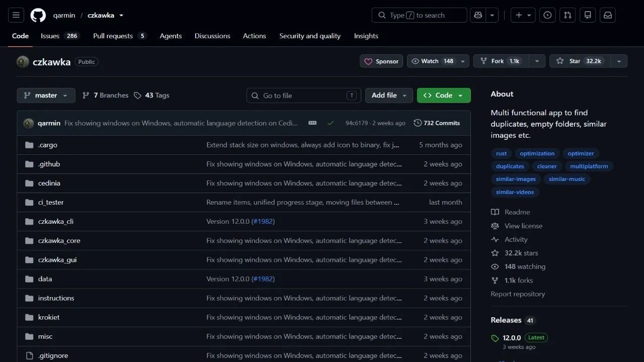Open the cedinia folder icon
The height and width of the screenshot is (362, 644).
point(29,184)
